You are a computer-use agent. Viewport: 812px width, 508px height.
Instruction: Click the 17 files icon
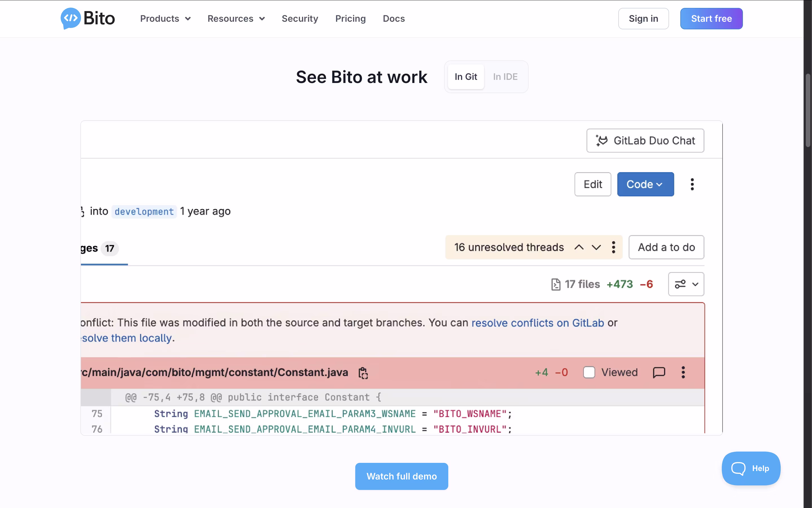(556, 284)
